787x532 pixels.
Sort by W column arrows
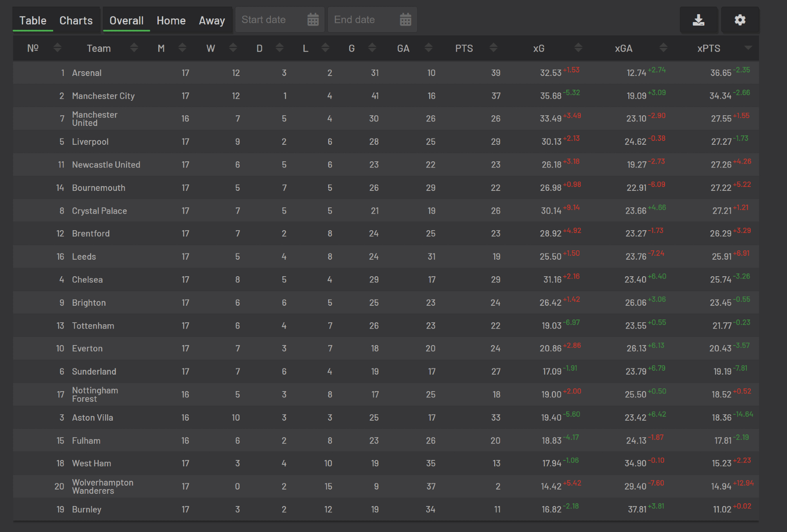pos(233,48)
